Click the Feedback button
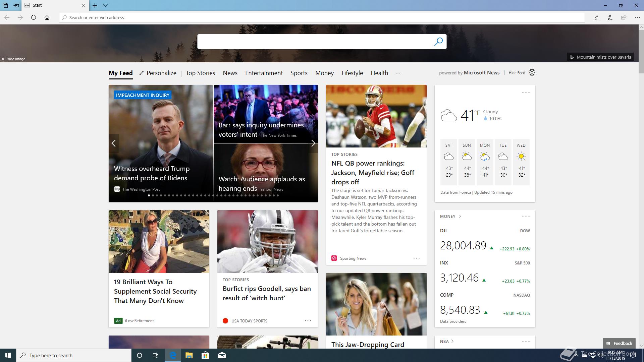 pos(619,343)
